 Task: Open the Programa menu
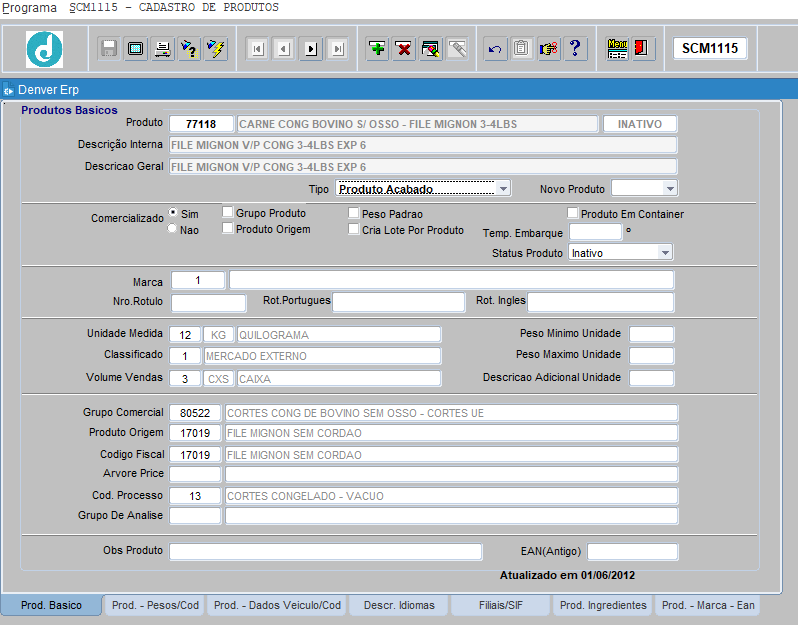pyautogui.click(x=30, y=8)
